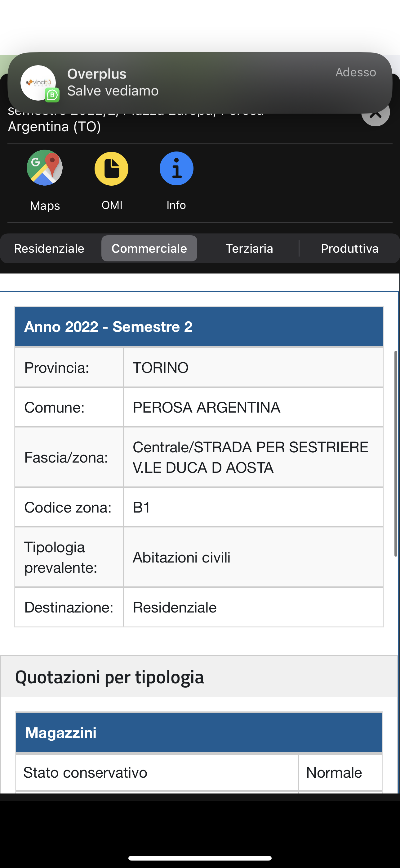Tap the Maps label text
The height and width of the screenshot is (868, 400).
45,206
